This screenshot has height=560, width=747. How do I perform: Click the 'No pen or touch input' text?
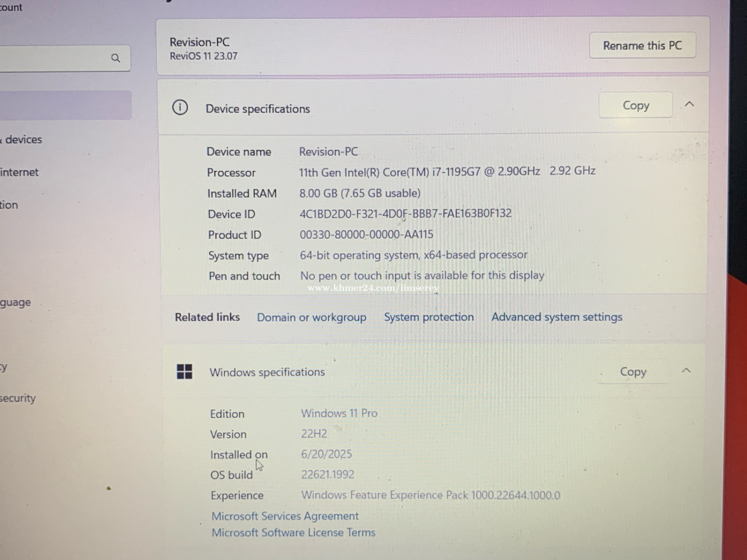coord(422,275)
